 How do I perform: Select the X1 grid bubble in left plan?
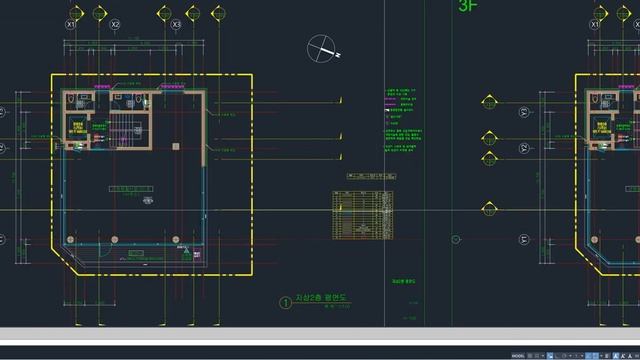tap(71, 24)
